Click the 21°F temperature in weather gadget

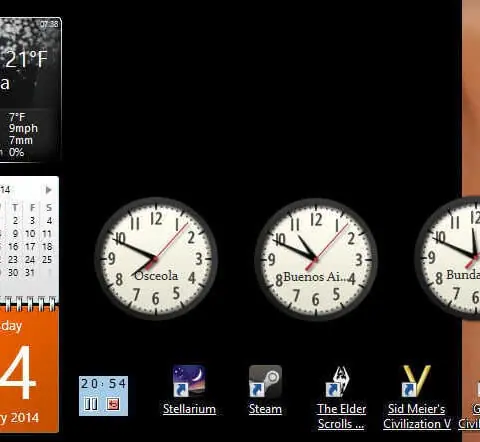(x=27, y=59)
